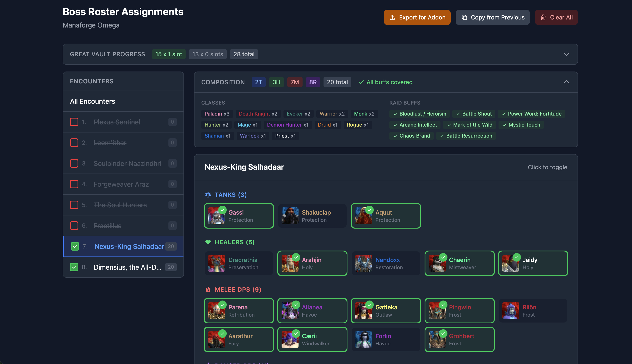Click the Clear All button
The height and width of the screenshot is (364, 632).
click(x=556, y=17)
